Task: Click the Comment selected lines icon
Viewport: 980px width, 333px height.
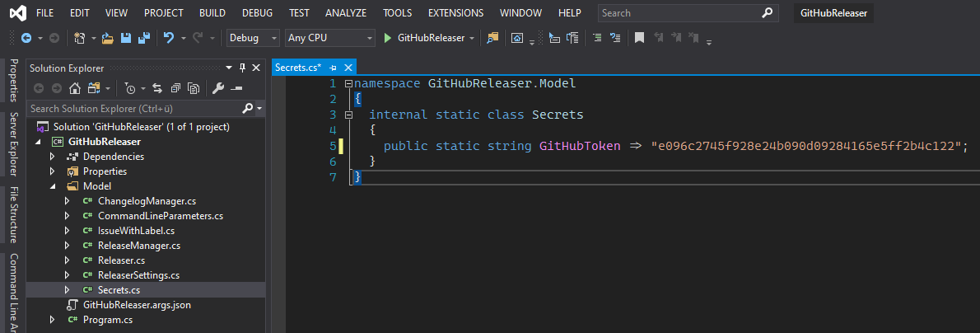Action: [597, 38]
